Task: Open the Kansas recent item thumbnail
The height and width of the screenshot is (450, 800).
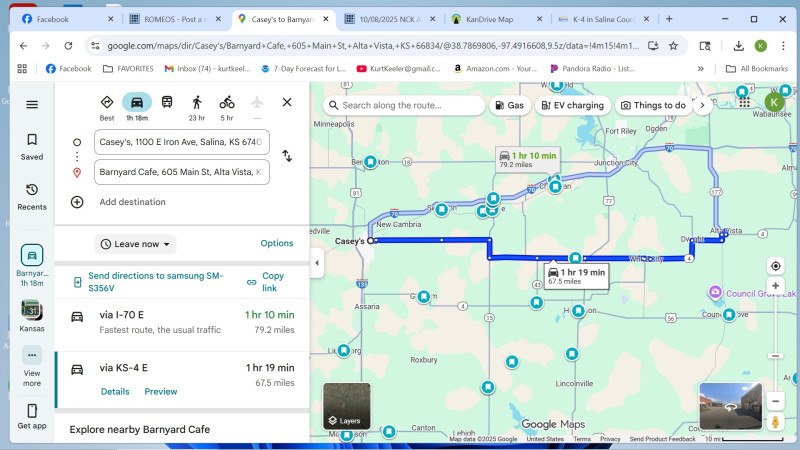Action: [32, 316]
